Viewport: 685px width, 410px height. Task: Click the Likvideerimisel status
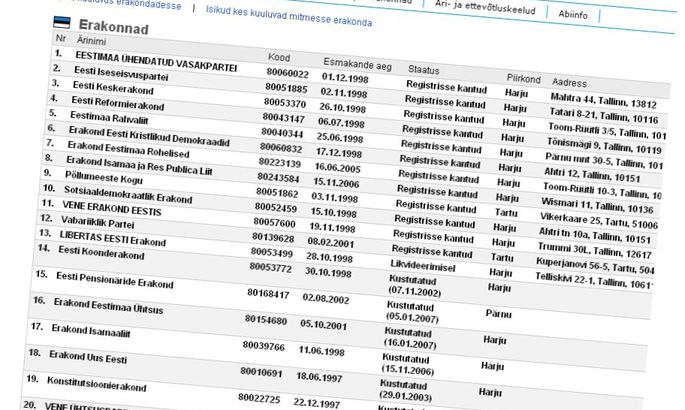[x=422, y=266]
